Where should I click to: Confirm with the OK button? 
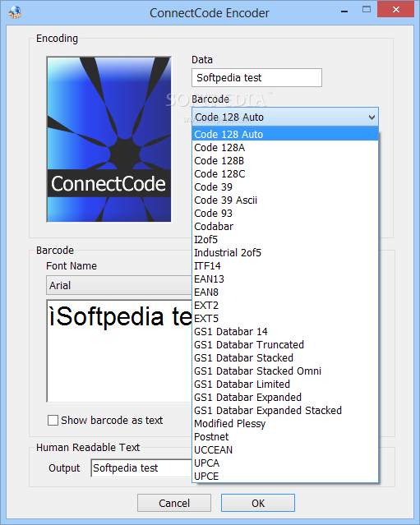258,503
